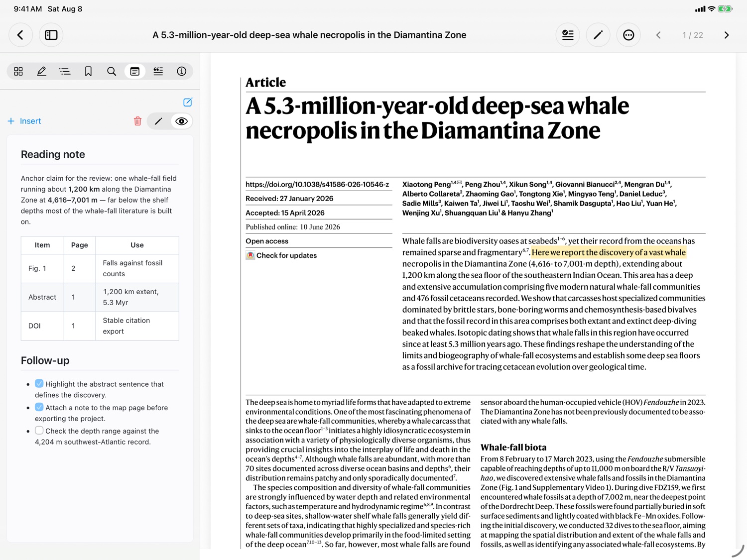747x560 pixels.
Task: Tap the Wi-Fi indicator in the status bar
Action: 712,8
